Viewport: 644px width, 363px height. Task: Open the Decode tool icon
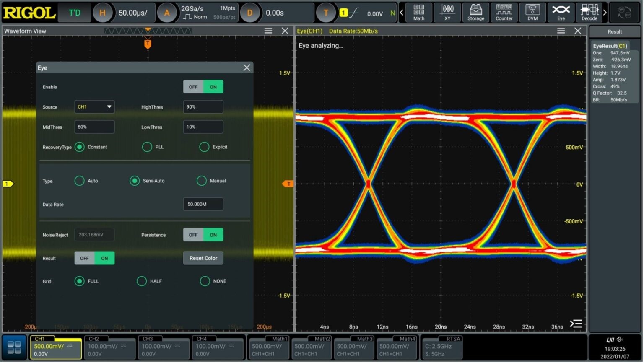pos(589,12)
